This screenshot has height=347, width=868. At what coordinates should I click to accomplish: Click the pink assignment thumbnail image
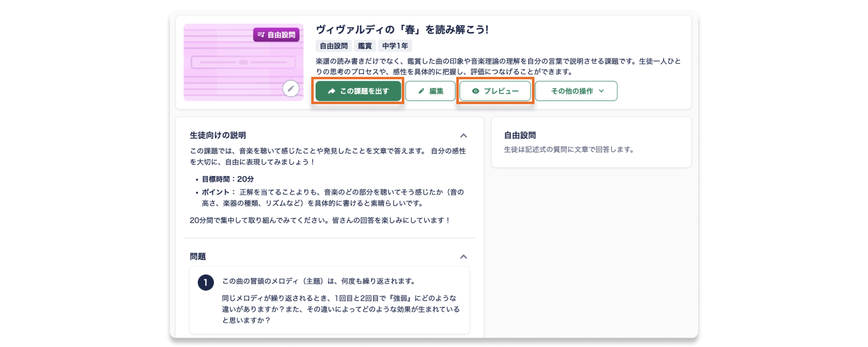pyautogui.click(x=244, y=62)
